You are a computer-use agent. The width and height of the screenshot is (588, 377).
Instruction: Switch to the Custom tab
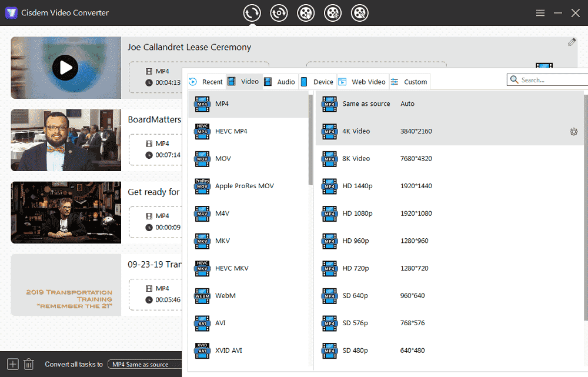409,82
